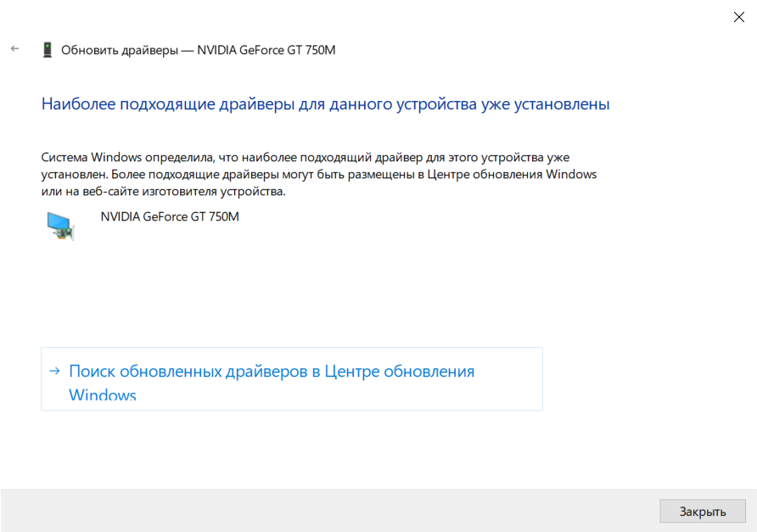Close the driver update window with X
The image size is (757, 532).
(x=738, y=17)
